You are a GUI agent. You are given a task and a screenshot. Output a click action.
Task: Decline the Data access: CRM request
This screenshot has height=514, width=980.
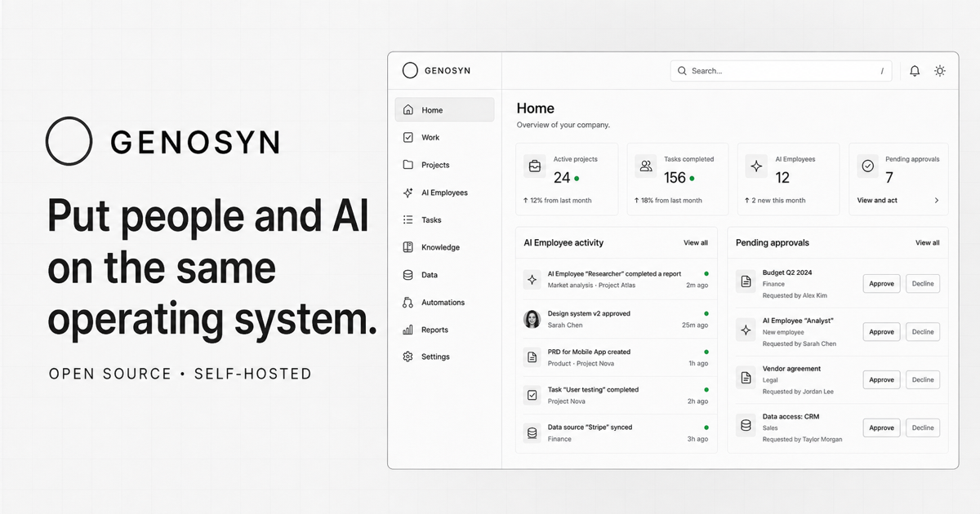click(923, 428)
